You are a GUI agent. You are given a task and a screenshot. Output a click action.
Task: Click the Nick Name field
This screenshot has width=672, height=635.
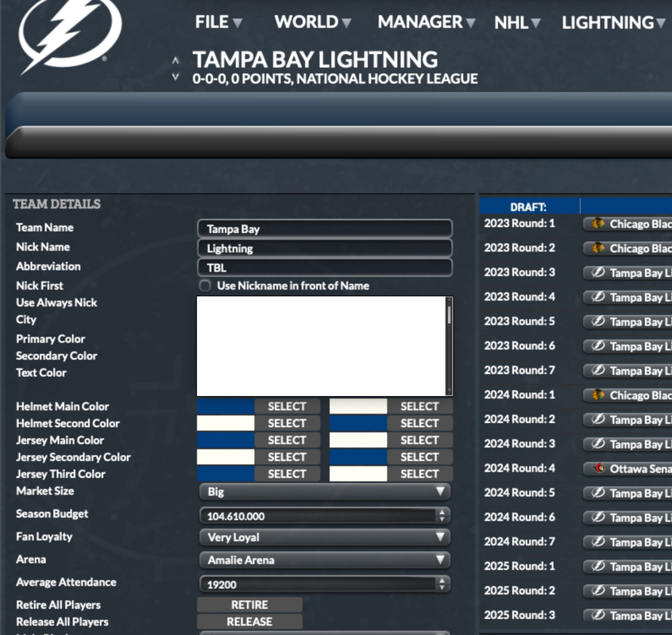pyautogui.click(x=325, y=248)
